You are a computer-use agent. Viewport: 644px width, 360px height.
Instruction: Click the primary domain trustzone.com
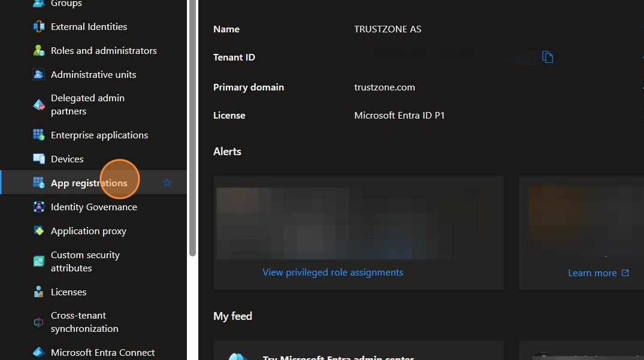[x=385, y=87]
